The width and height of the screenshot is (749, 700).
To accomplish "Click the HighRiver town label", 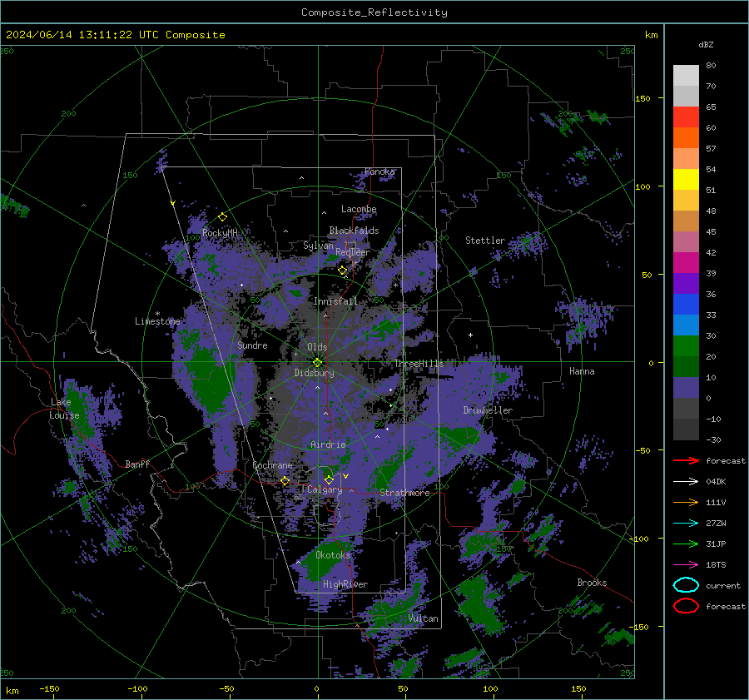I will tap(345, 584).
